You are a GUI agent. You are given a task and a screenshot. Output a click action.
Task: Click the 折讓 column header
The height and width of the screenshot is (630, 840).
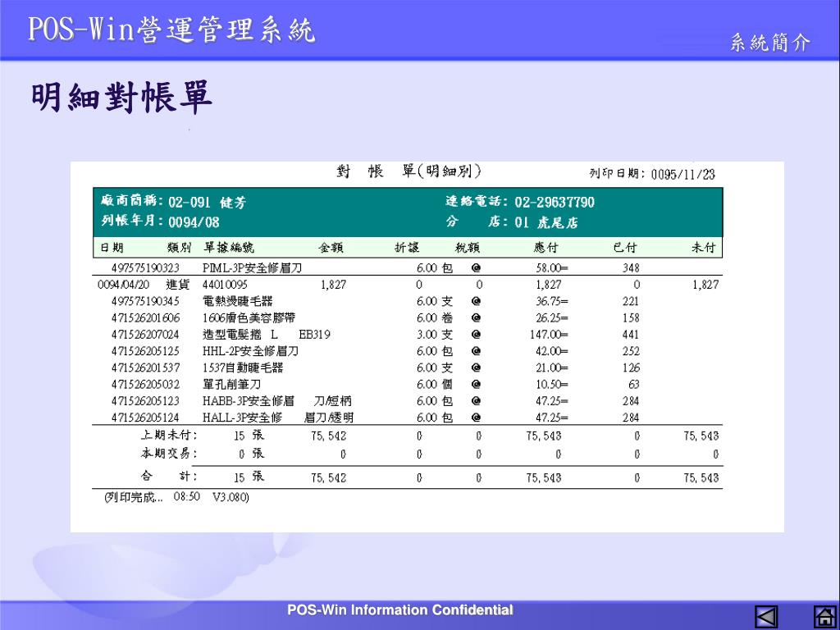(407, 248)
